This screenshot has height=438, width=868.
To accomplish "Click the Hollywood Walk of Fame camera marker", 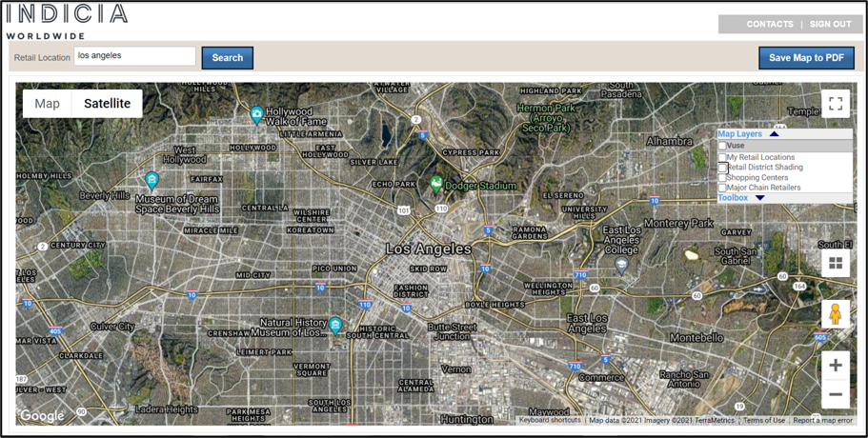I will 256,114.
